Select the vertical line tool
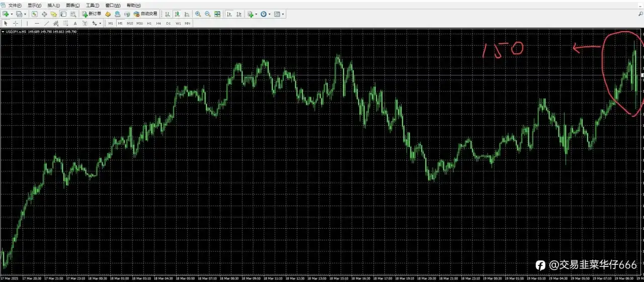 coord(27,23)
